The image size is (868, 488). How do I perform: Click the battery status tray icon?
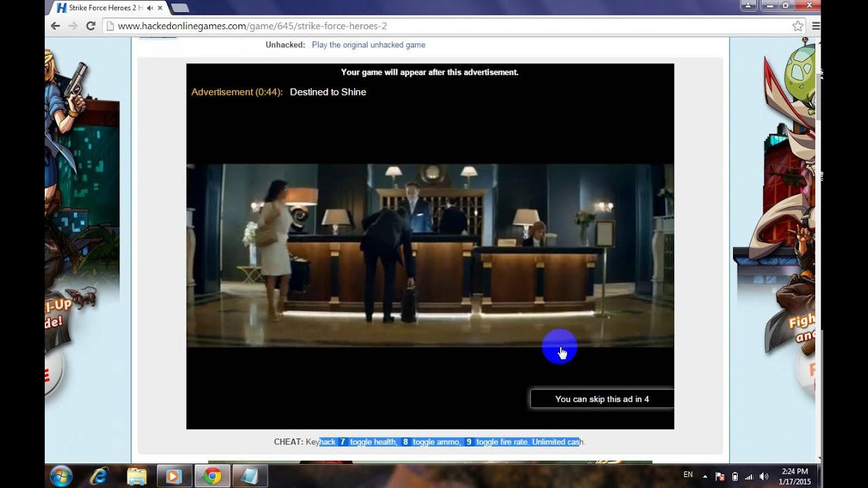[735, 476]
